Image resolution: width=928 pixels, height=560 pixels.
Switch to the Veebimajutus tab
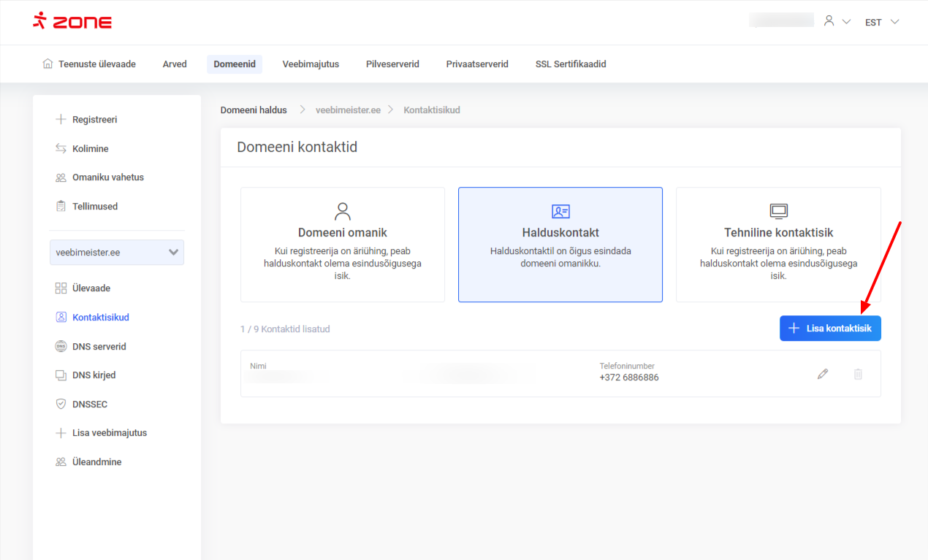(311, 64)
